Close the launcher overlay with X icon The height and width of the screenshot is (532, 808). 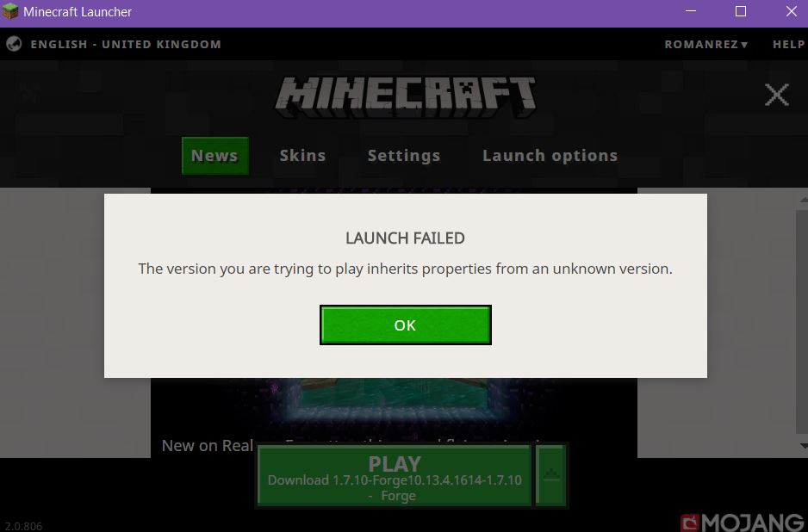(777, 95)
